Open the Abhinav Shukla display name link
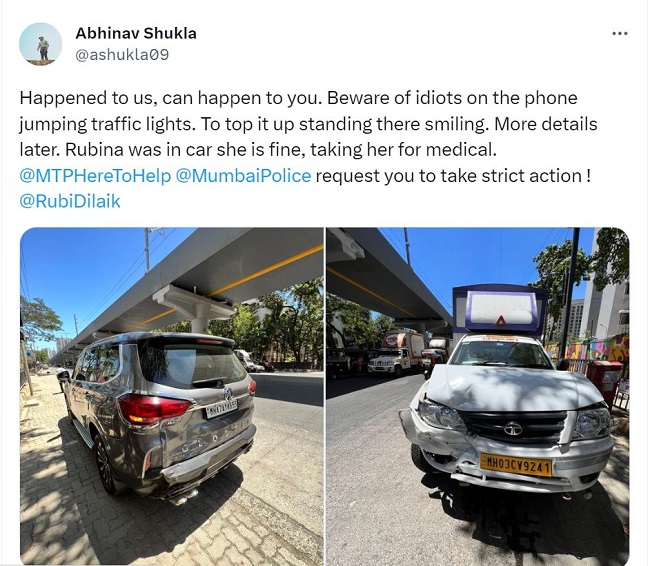Image resolution: width=650 pixels, height=566 pixels. (136, 34)
